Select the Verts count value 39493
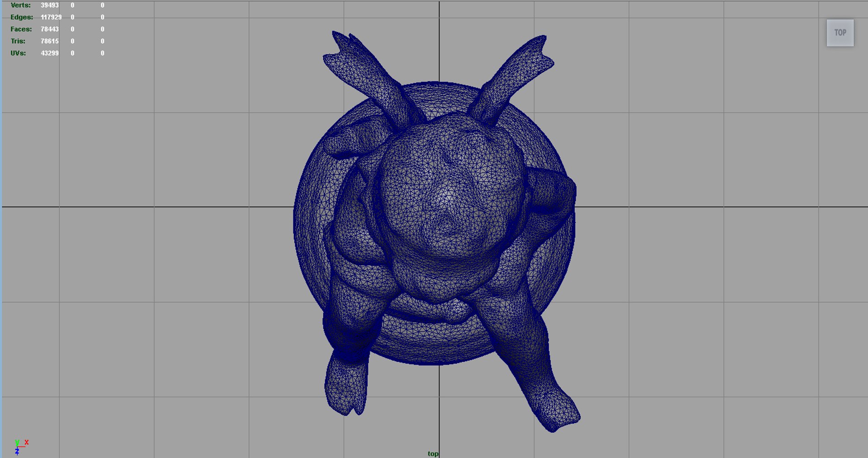The width and height of the screenshot is (868, 458). pyautogui.click(x=50, y=5)
